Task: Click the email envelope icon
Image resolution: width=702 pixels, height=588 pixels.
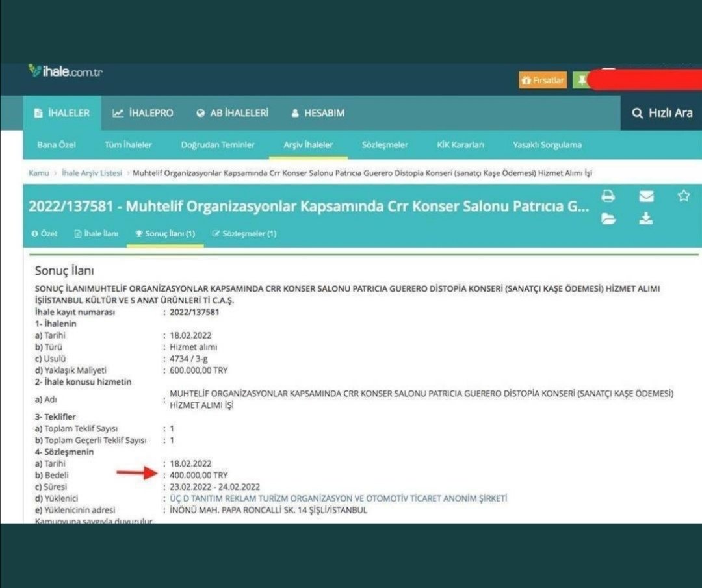Action: pos(646,196)
